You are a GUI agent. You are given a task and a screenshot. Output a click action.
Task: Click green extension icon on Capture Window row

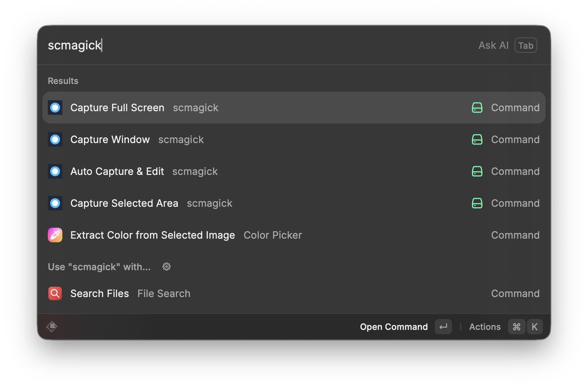[x=477, y=140]
